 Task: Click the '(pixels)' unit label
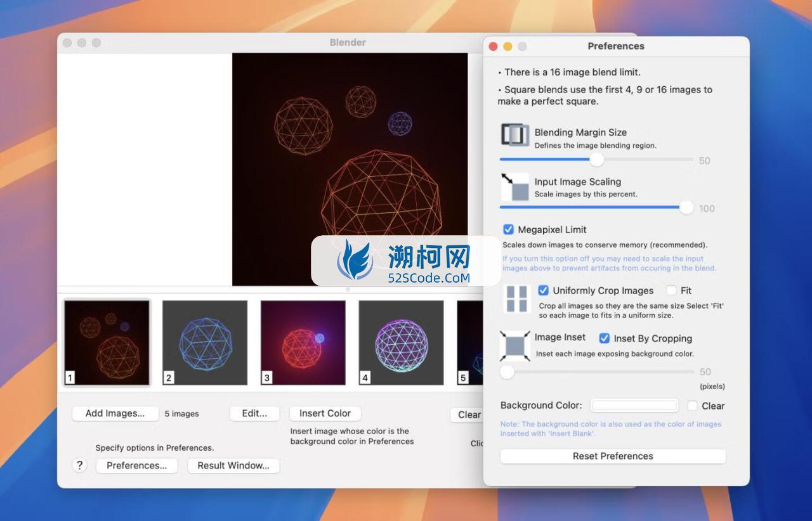[712, 386]
